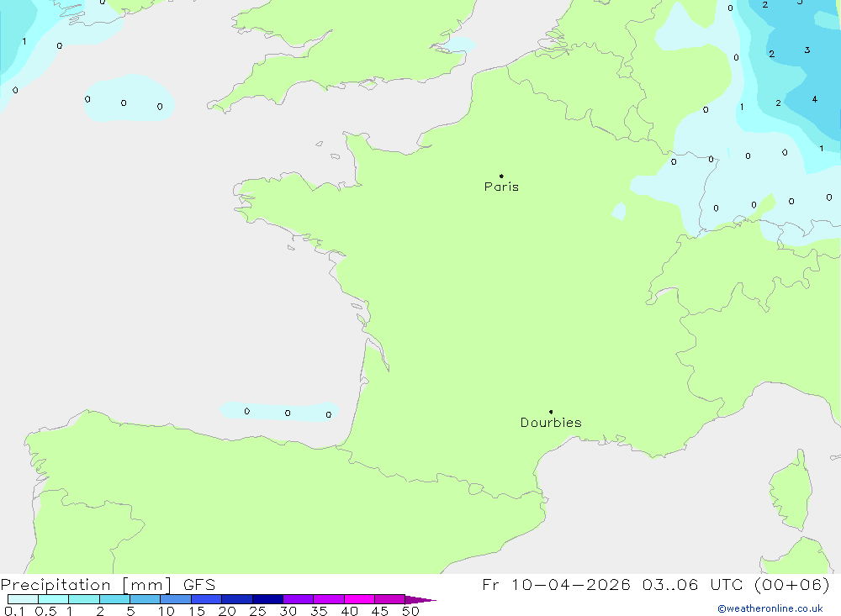841x616 pixels.
Task: Click the legend value '10'
Action: coord(167,611)
